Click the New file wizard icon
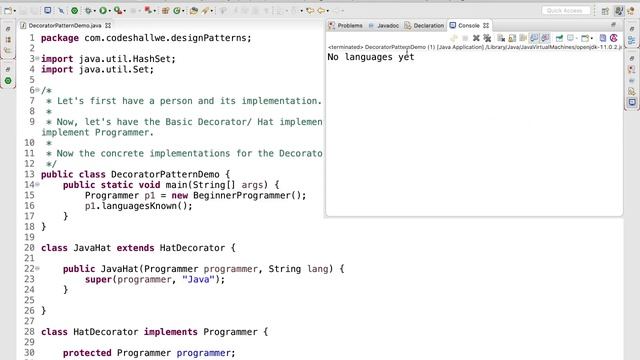 [7, 11]
